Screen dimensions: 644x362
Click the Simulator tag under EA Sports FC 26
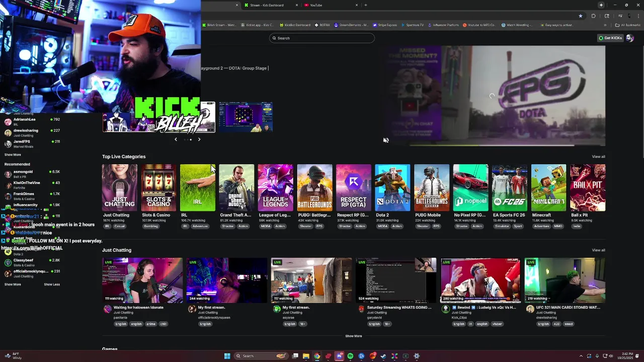click(x=502, y=226)
